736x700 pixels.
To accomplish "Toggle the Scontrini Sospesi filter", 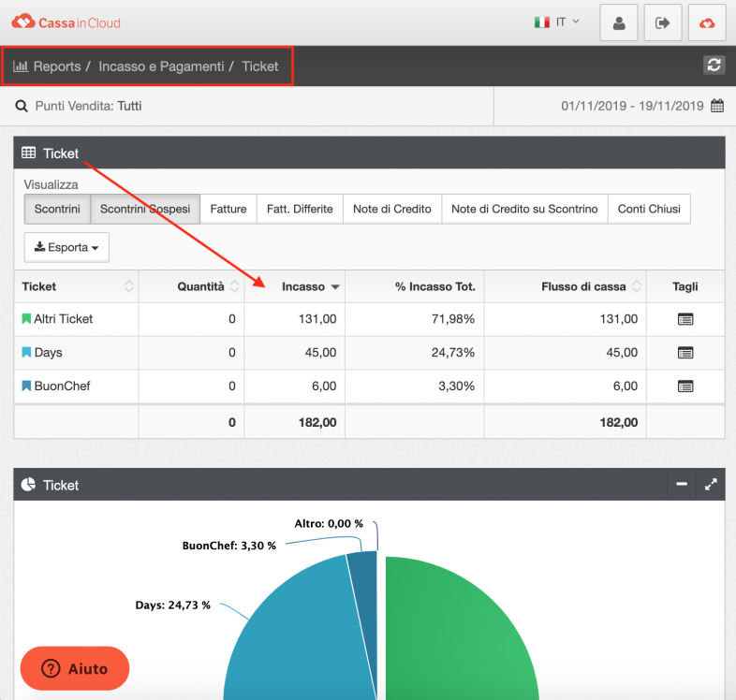I will [145, 209].
